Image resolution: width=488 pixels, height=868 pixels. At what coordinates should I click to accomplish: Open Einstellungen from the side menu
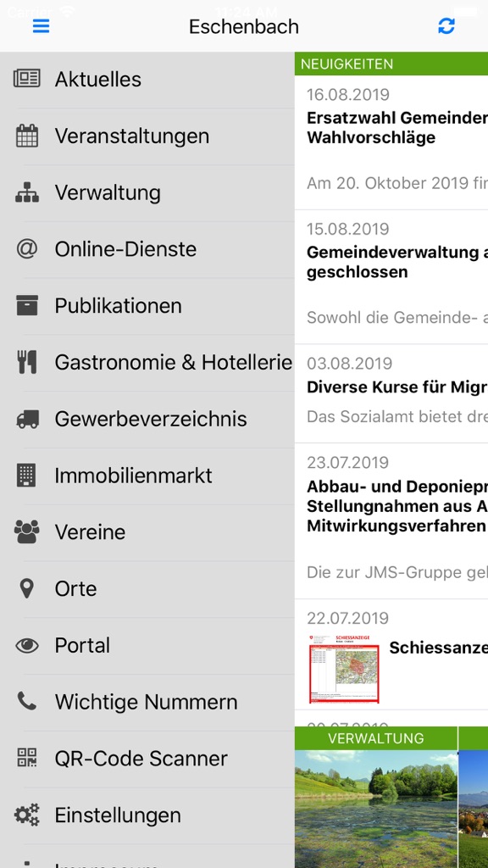[x=147, y=815]
